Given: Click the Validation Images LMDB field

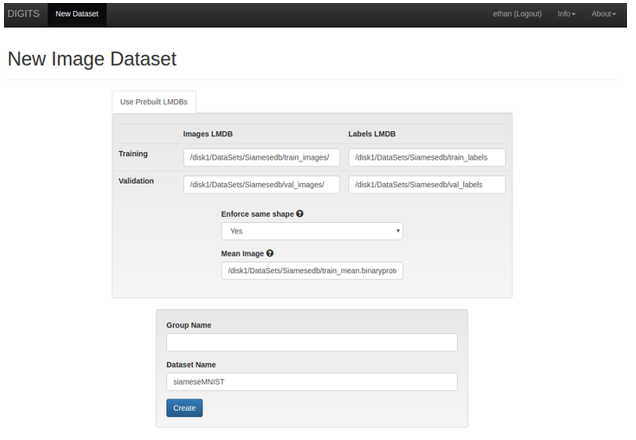Looking at the screenshot, I should coord(262,185).
